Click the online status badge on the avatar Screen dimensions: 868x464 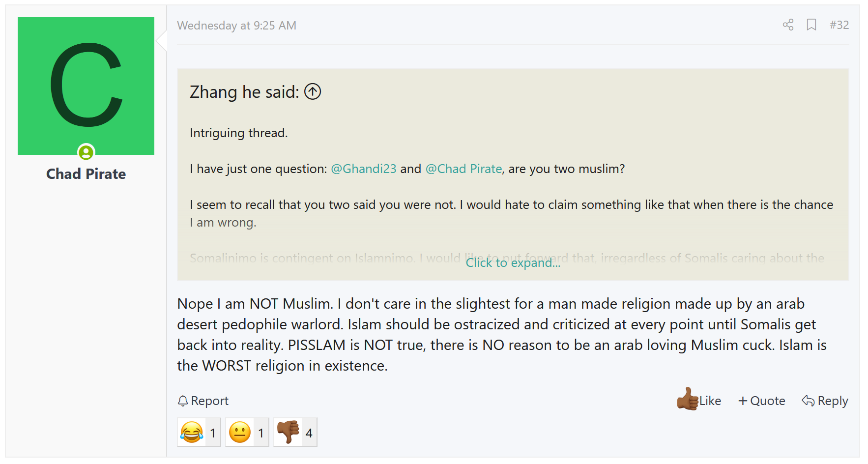(x=86, y=152)
